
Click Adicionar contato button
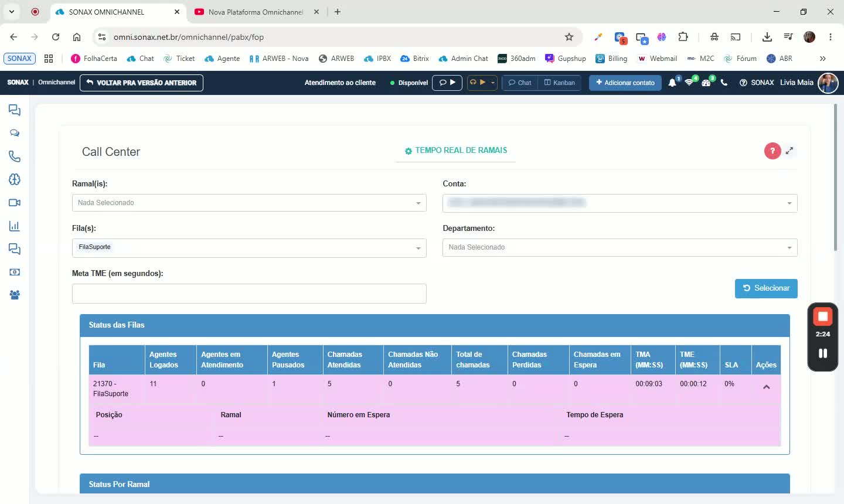pyautogui.click(x=625, y=83)
